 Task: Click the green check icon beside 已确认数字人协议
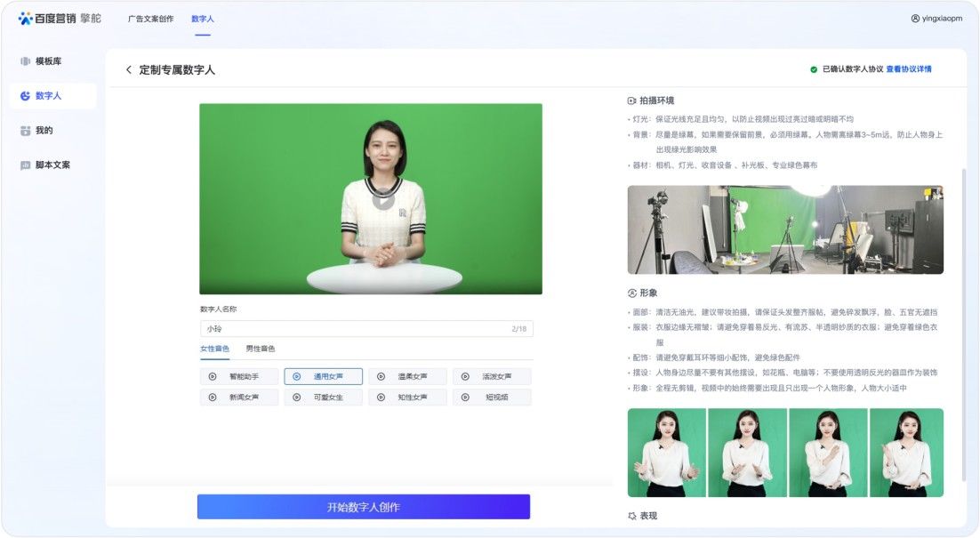(814, 69)
